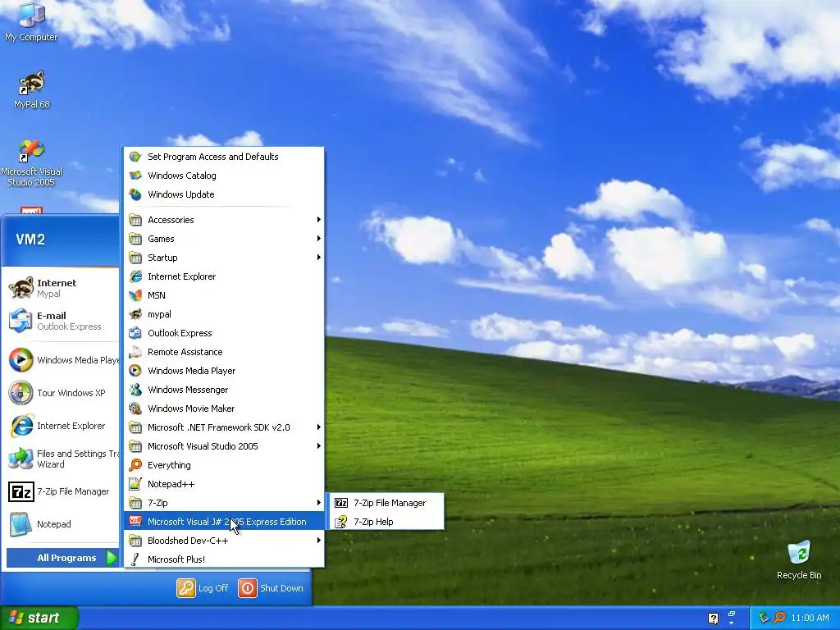Launch 7-Zip File Manager from submenu

click(387, 503)
